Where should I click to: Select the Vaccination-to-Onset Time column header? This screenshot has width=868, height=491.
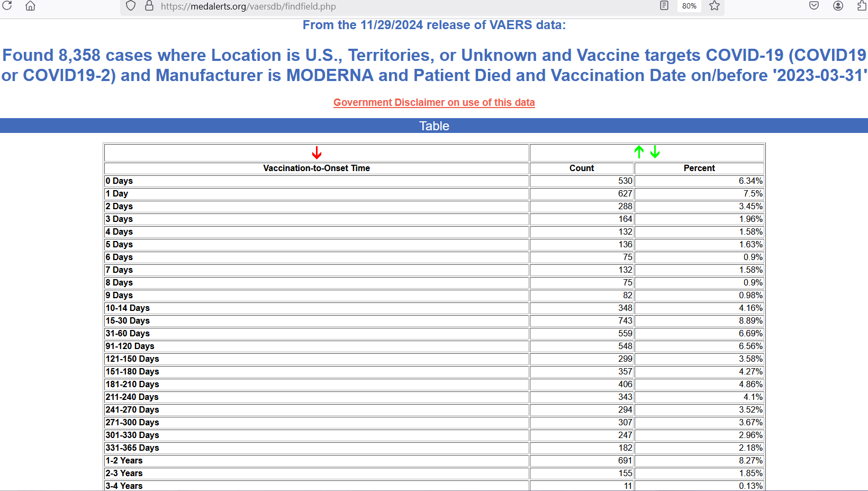(x=317, y=168)
